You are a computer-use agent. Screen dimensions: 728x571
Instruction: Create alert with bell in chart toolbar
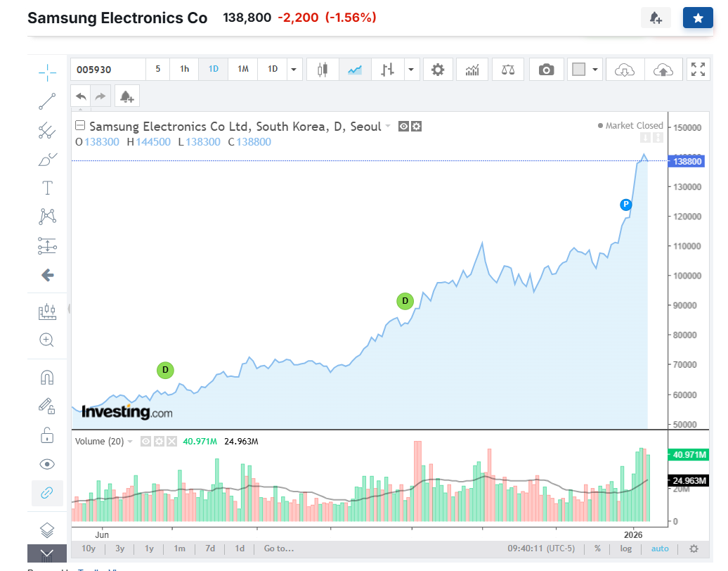pos(126,96)
